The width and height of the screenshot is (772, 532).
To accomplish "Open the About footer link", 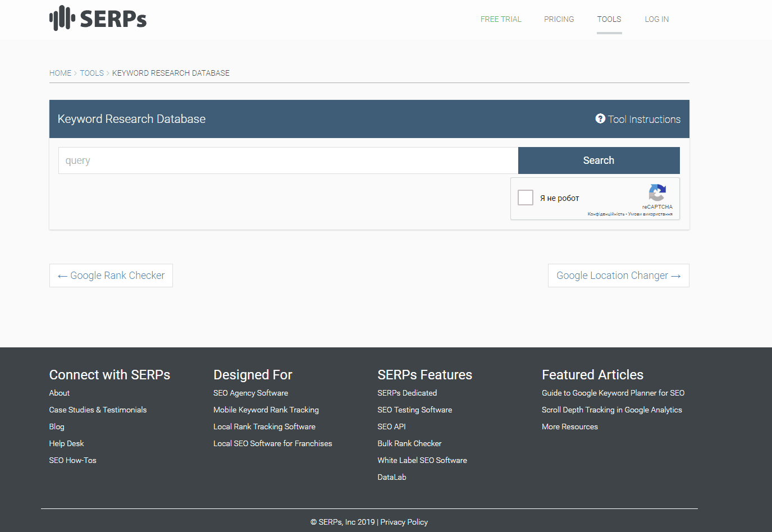I will (x=60, y=393).
